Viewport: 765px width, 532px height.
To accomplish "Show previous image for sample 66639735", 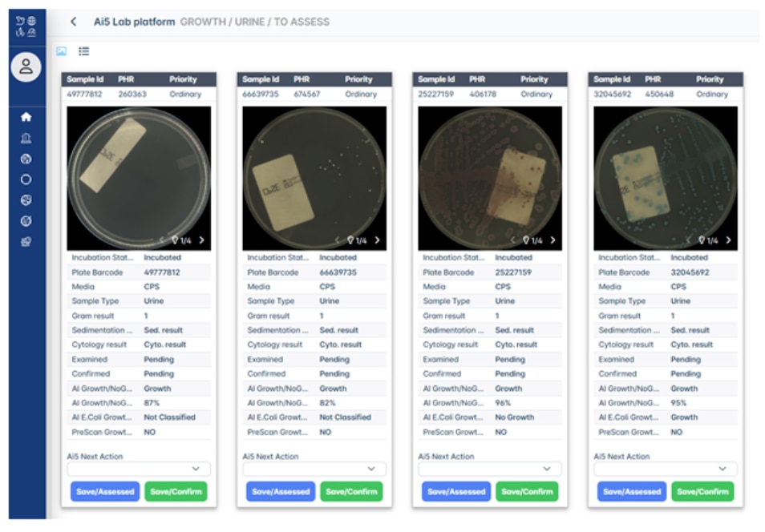I will 337,240.
